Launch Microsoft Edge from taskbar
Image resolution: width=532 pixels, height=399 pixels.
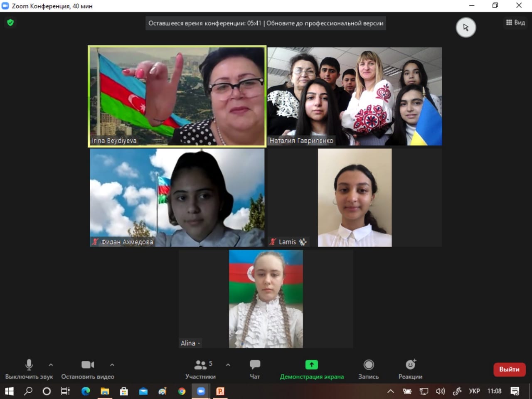coord(86,391)
